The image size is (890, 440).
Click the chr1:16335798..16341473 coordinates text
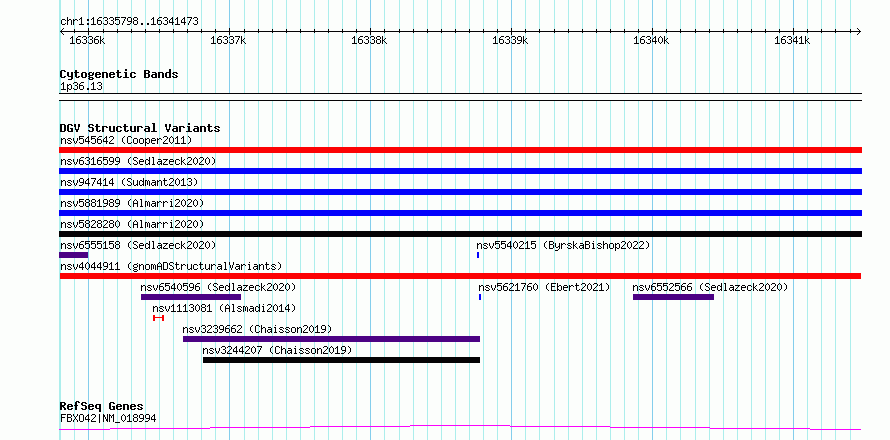129,22
